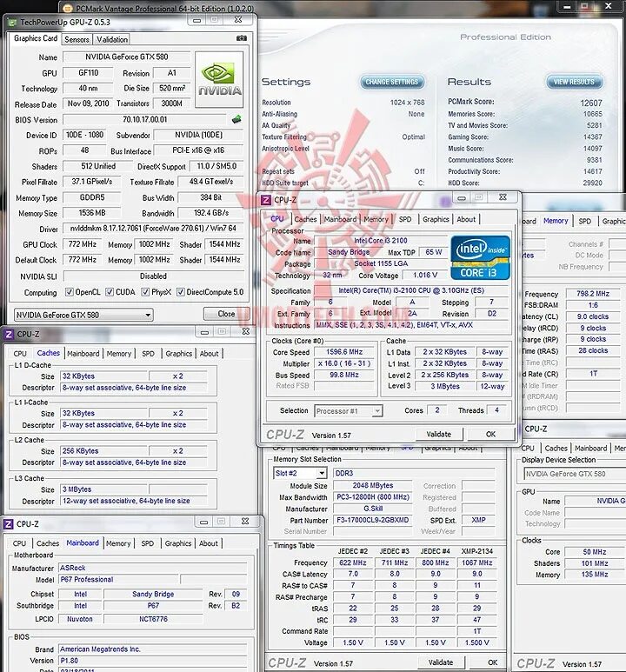The height and width of the screenshot is (672, 626).
Task: Click the Close button in GPU-Z
Action: coord(226,314)
